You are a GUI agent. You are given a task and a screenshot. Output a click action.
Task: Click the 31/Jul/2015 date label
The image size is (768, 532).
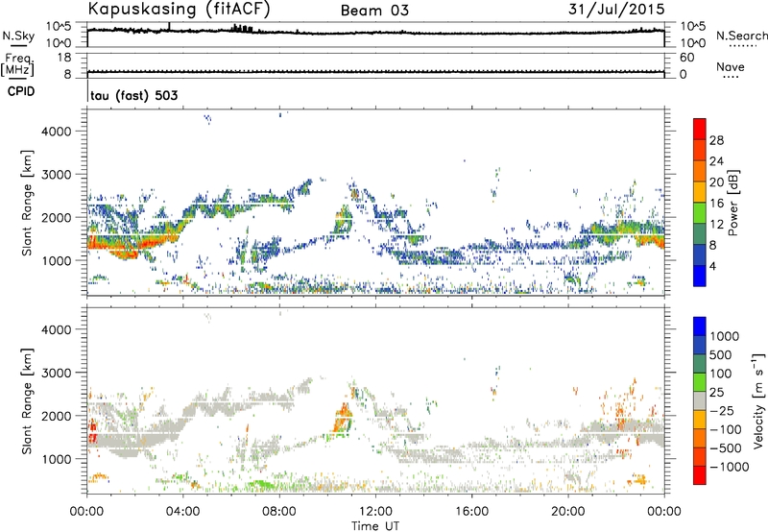[x=616, y=10]
